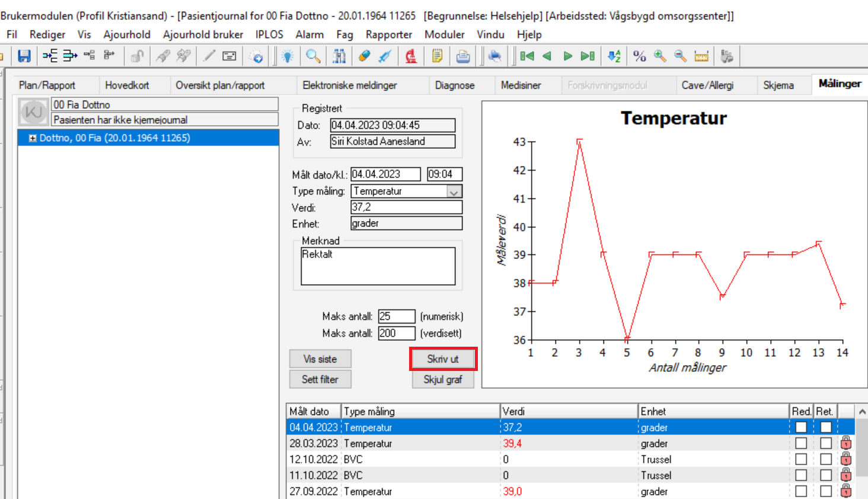Open the Ajourhold bruker menu
Screen dimensions: 868x499
(203, 34)
